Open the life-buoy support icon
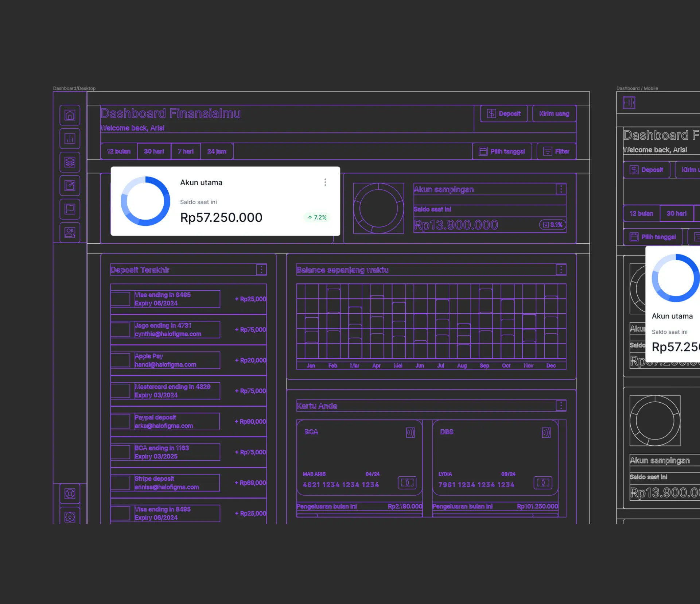 70,493
